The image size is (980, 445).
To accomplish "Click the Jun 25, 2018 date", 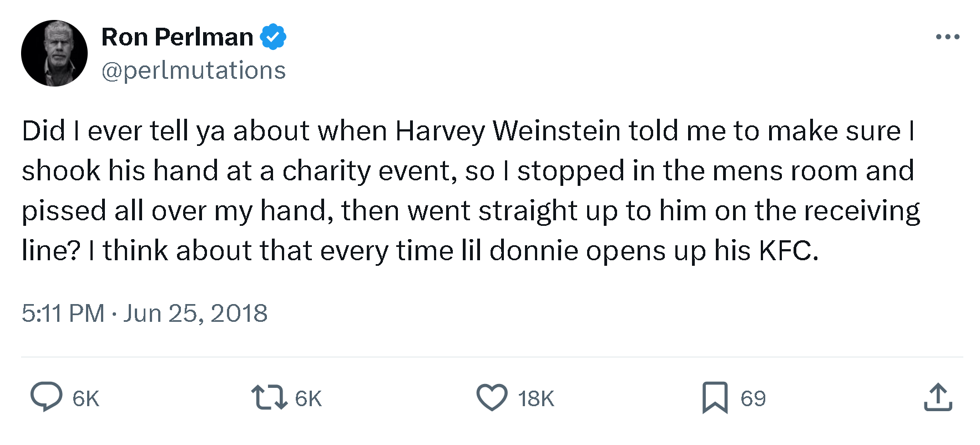I will (195, 313).
